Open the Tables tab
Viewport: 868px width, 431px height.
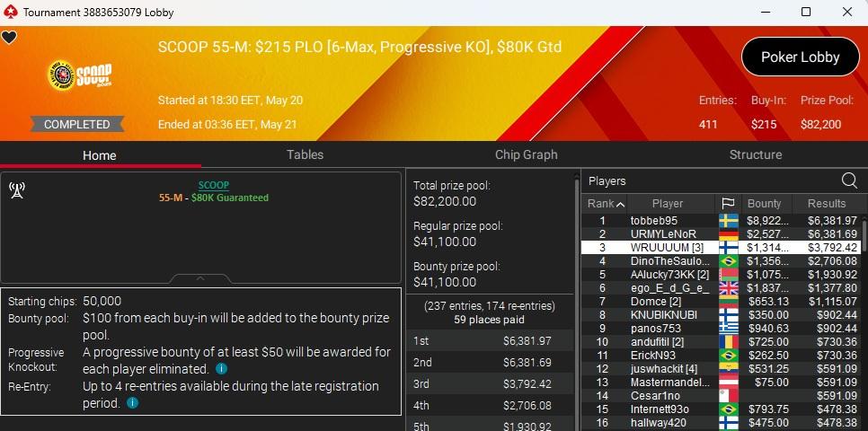pyautogui.click(x=305, y=155)
